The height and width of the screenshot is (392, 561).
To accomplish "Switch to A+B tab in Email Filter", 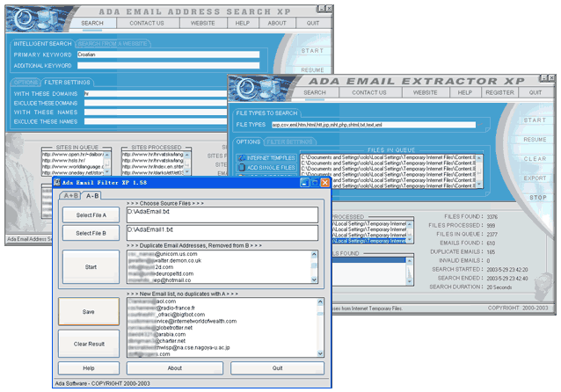I will click(x=71, y=196).
